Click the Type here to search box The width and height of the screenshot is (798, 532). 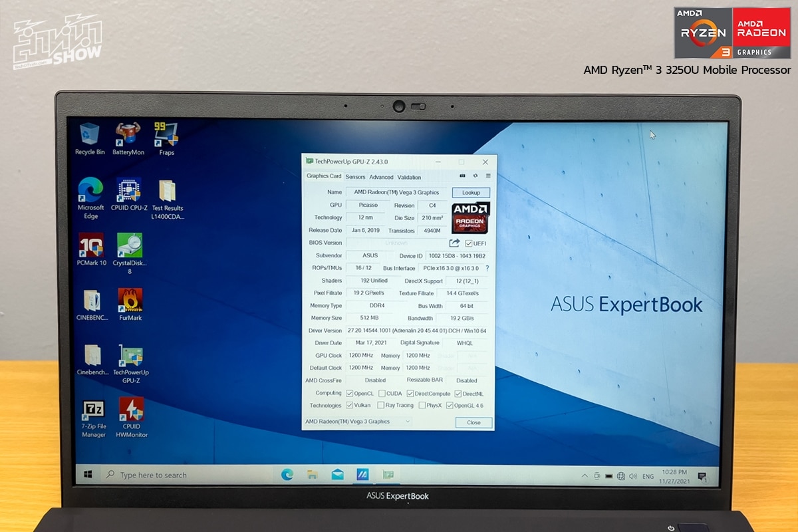188,475
